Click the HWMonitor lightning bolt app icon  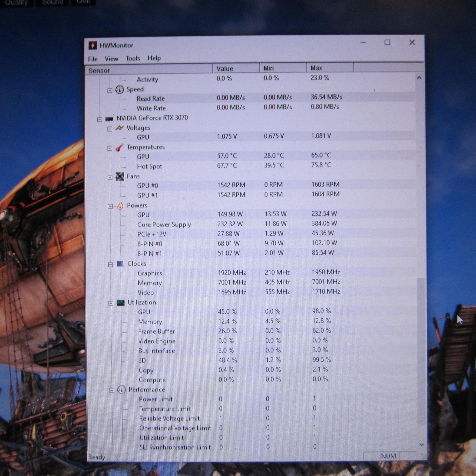point(93,45)
